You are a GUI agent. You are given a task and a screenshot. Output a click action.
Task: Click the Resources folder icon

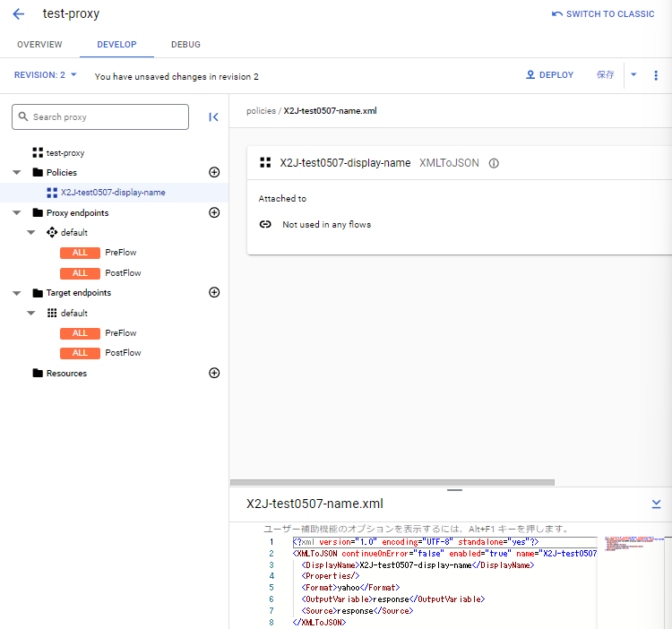click(38, 373)
